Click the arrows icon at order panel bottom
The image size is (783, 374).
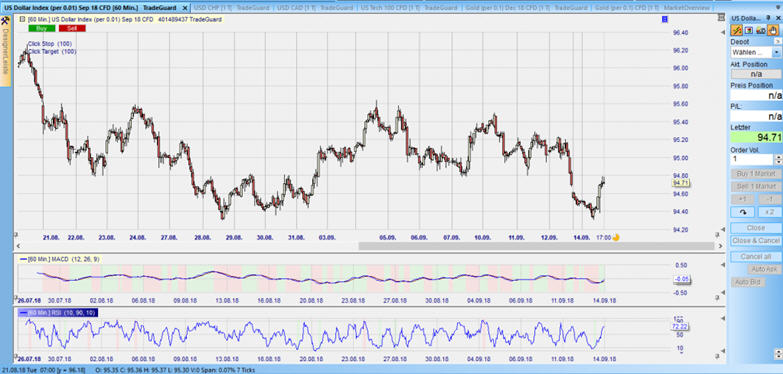tap(779, 355)
